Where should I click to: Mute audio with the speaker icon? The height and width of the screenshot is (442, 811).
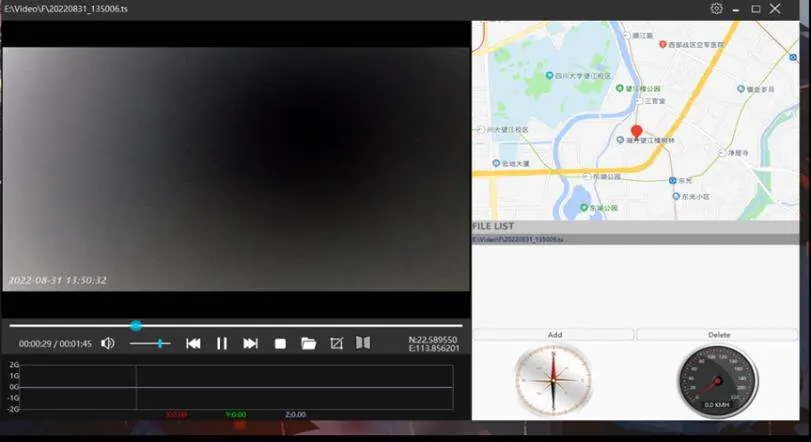pos(108,343)
